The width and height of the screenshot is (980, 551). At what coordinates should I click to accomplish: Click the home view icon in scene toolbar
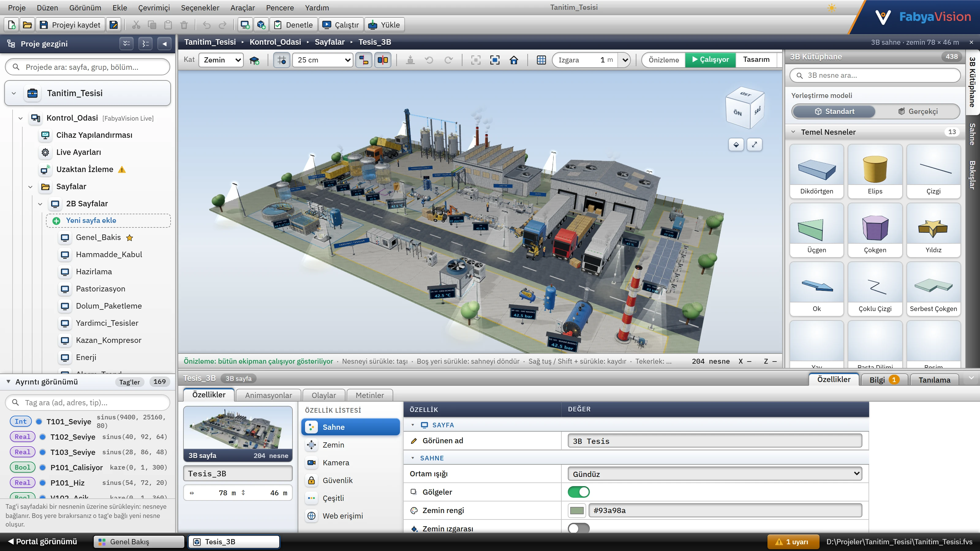coord(514,60)
